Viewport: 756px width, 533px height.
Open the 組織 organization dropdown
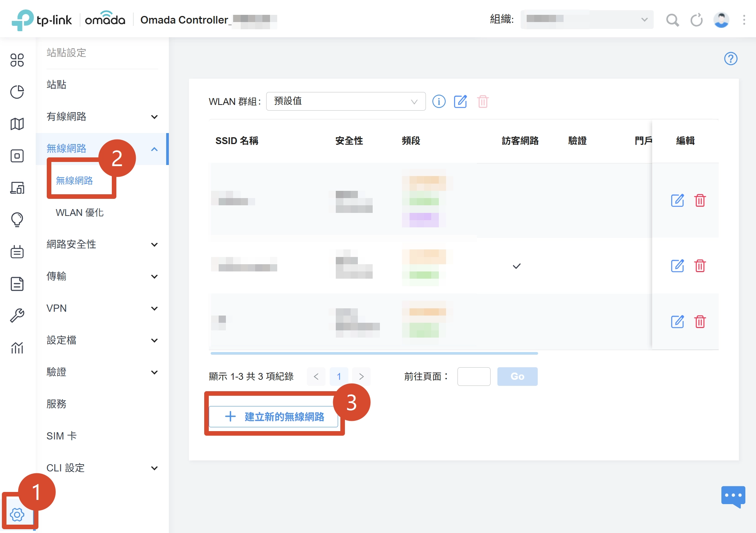coord(587,19)
